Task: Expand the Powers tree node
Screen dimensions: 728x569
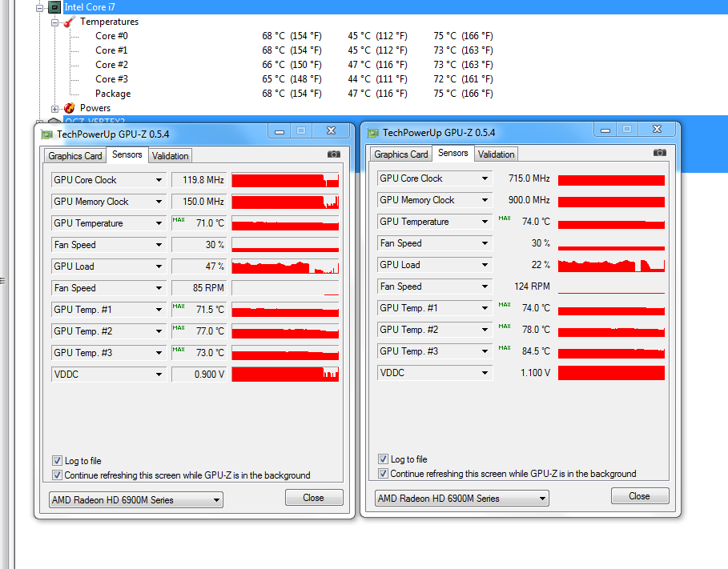Action: [54, 109]
